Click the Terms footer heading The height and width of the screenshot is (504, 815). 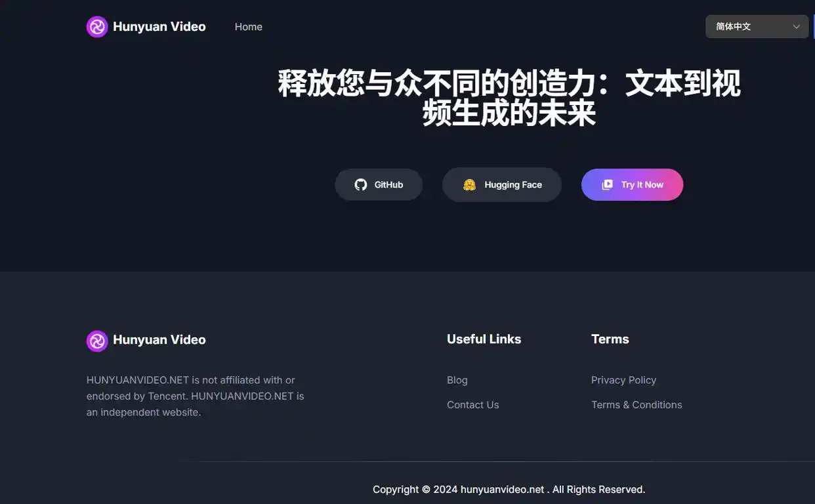(x=610, y=339)
